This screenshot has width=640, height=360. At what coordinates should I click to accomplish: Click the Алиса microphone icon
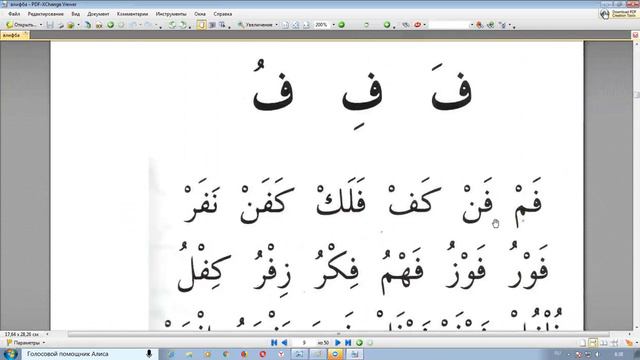click(x=149, y=354)
